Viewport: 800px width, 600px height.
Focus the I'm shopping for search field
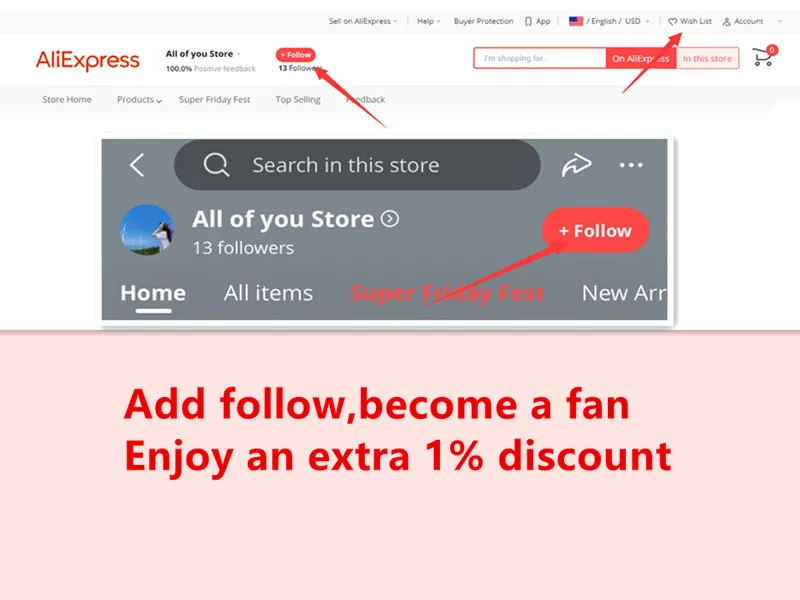[x=539, y=58]
